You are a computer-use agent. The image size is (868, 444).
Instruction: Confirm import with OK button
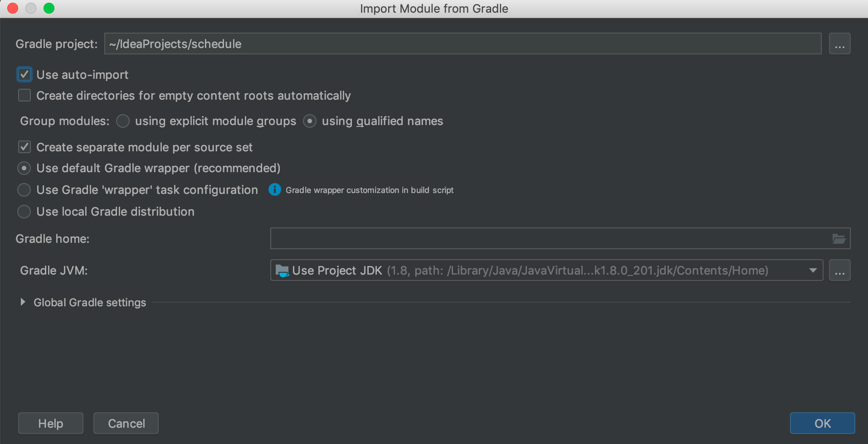click(822, 423)
